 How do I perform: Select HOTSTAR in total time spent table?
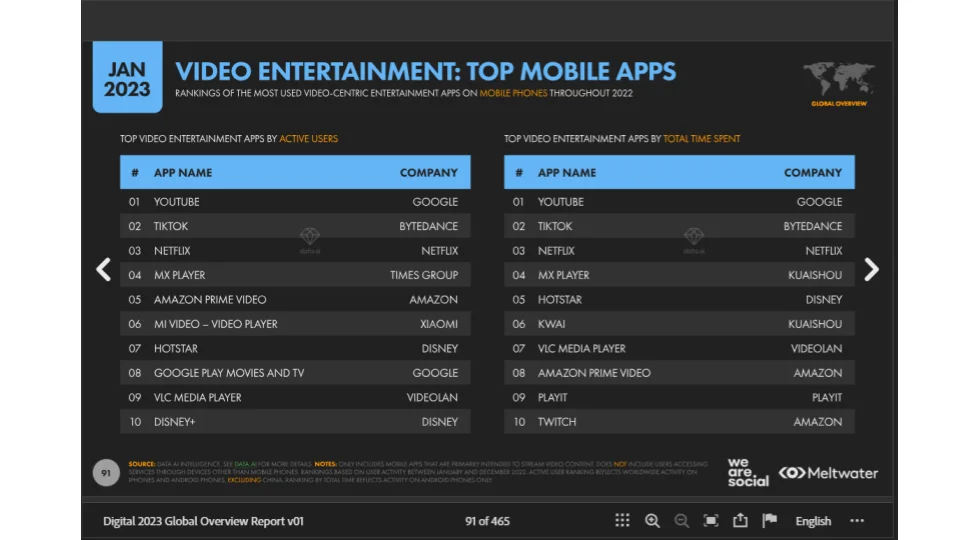click(x=560, y=299)
